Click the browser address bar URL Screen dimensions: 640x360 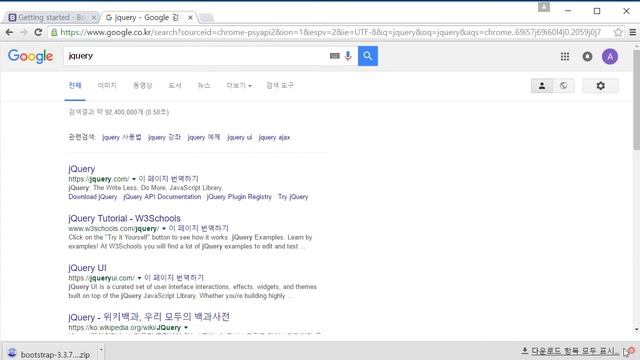[331, 32]
